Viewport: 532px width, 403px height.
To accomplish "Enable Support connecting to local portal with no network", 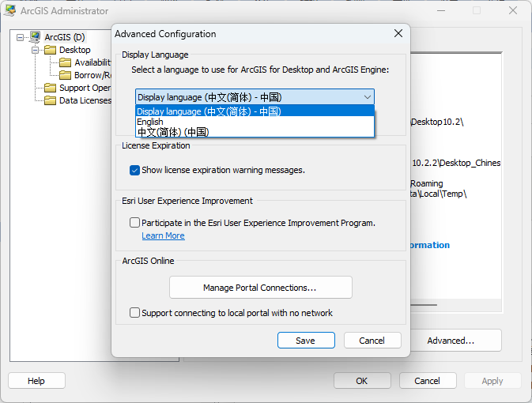I will [x=134, y=312].
